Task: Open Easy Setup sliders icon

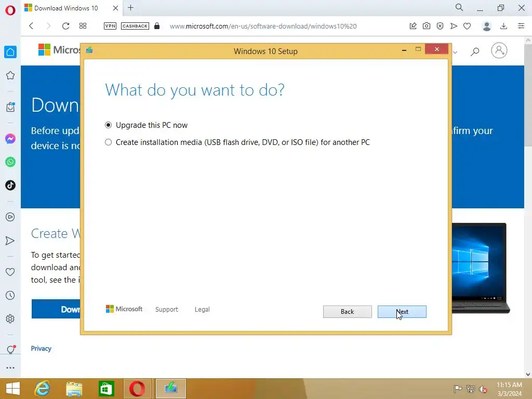Action: [x=521, y=26]
